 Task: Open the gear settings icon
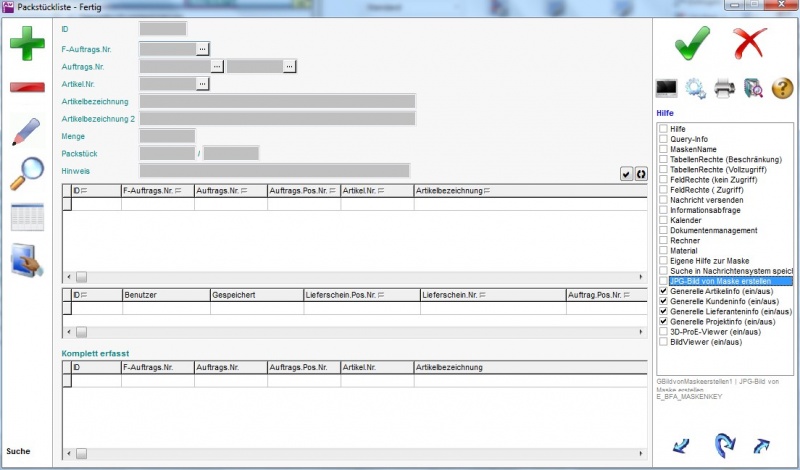pyautogui.click(x=696, y=89)
